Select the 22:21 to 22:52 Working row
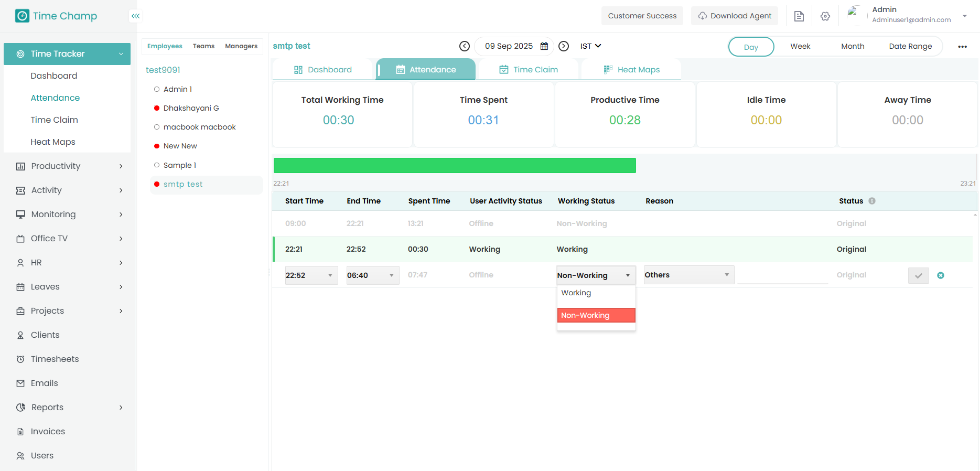This screenshot has height=471, width=980. tap(623, 249)
